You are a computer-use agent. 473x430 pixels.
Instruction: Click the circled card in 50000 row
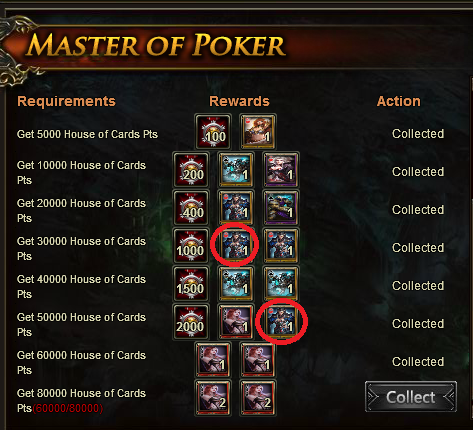click(280, 322)
